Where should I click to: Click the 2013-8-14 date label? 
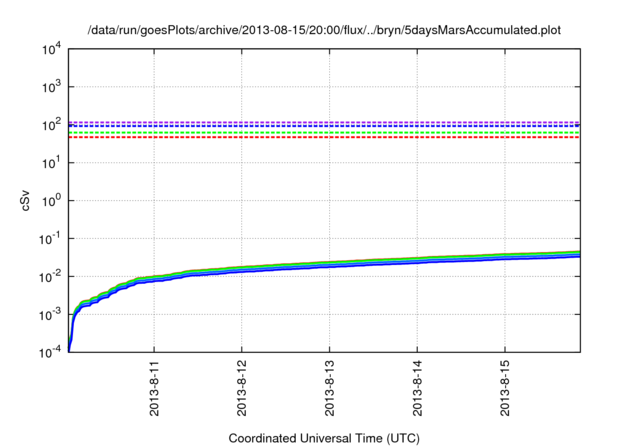418,388
